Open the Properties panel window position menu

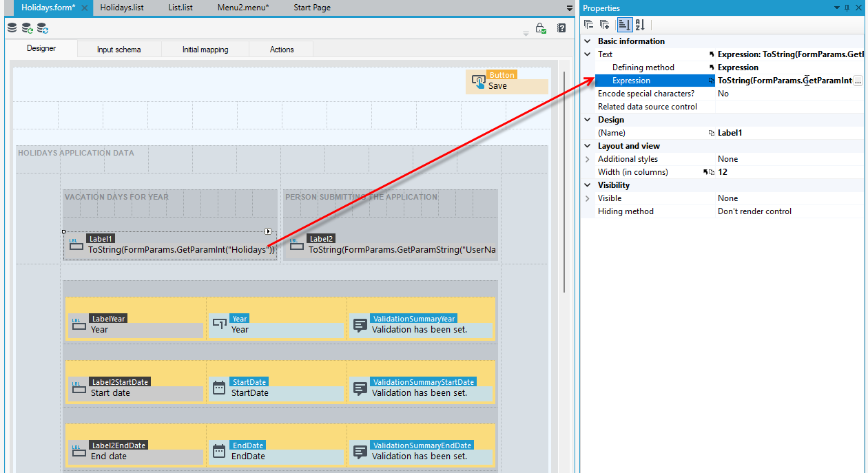[x=837, y=8]
